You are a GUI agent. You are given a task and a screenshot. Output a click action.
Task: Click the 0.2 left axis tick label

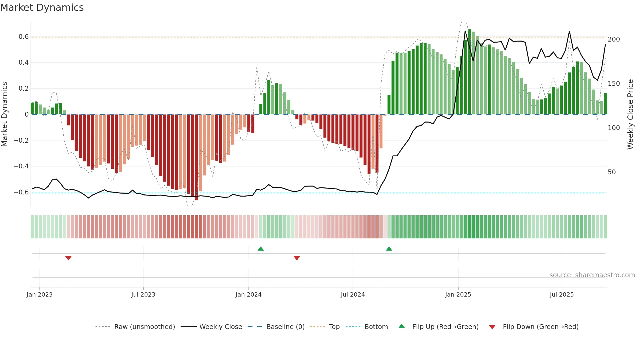click(24, 88)
